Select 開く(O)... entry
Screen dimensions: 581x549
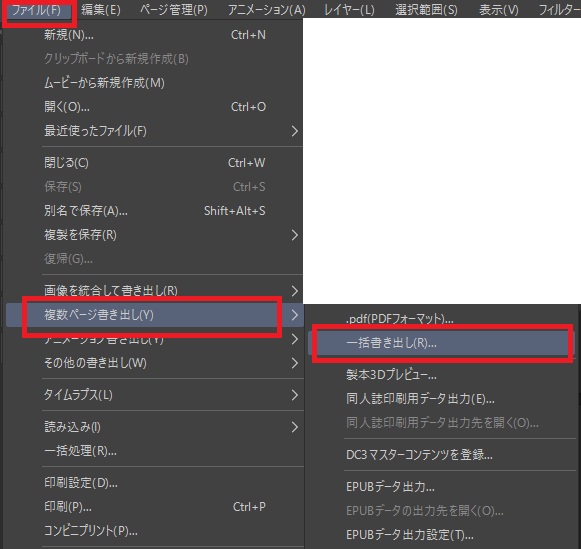154,107
